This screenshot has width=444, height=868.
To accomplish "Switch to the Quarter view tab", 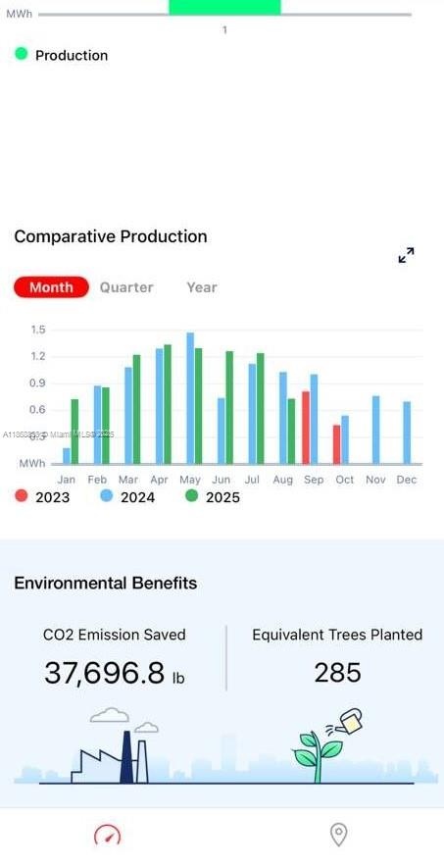I will click(126, 287).
